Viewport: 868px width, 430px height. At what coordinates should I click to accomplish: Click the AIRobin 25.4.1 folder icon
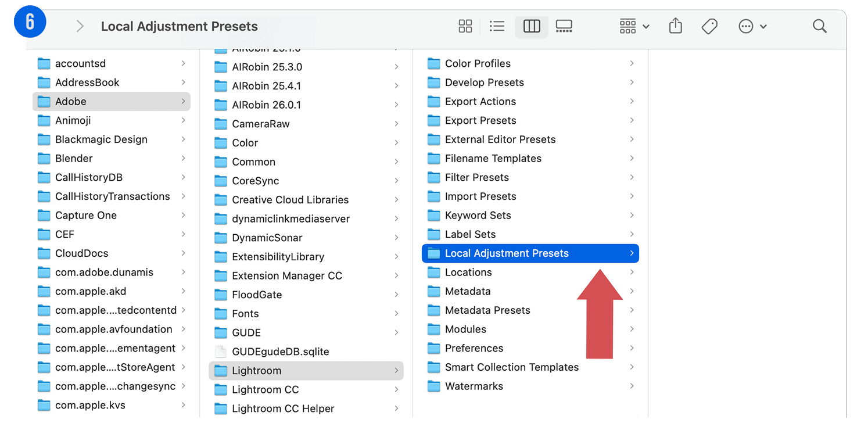click(x=221, y=87)
